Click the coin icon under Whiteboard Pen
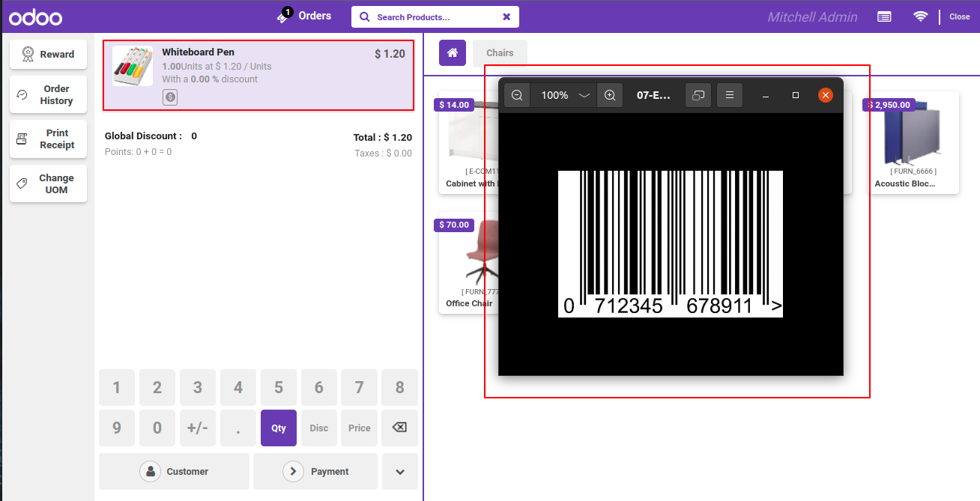The width and height of the screenshot is (980, 501). 170,97
